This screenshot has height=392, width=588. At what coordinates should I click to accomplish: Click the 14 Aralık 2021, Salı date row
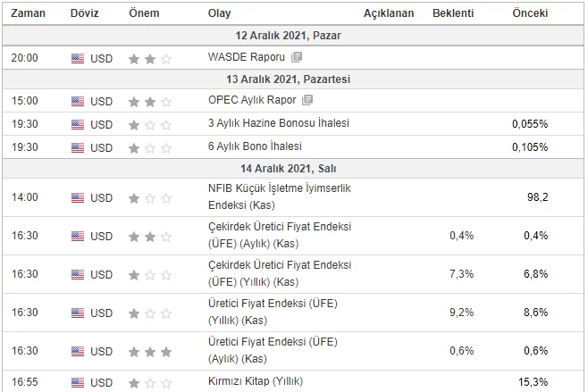pos(294,168)
